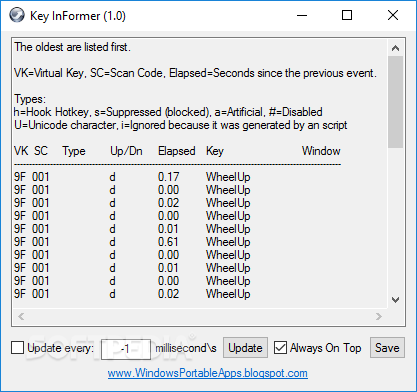
Task: Click the Key InFormer app icon in title bar
Action: pyautogui.click(x=17, y=15)
